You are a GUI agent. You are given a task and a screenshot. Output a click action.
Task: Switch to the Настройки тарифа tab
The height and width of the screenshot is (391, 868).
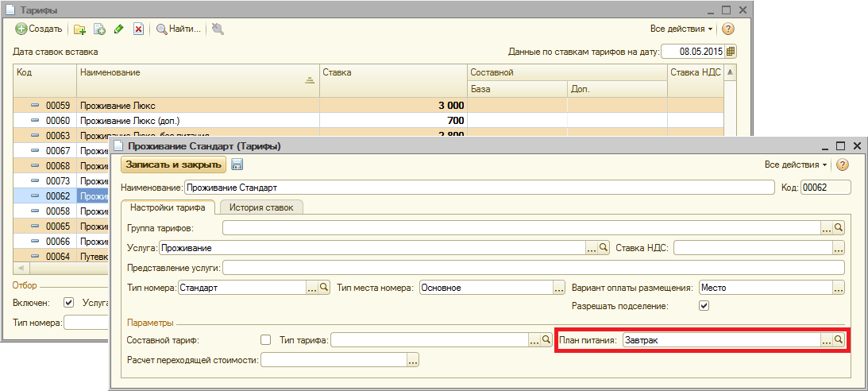168,207
